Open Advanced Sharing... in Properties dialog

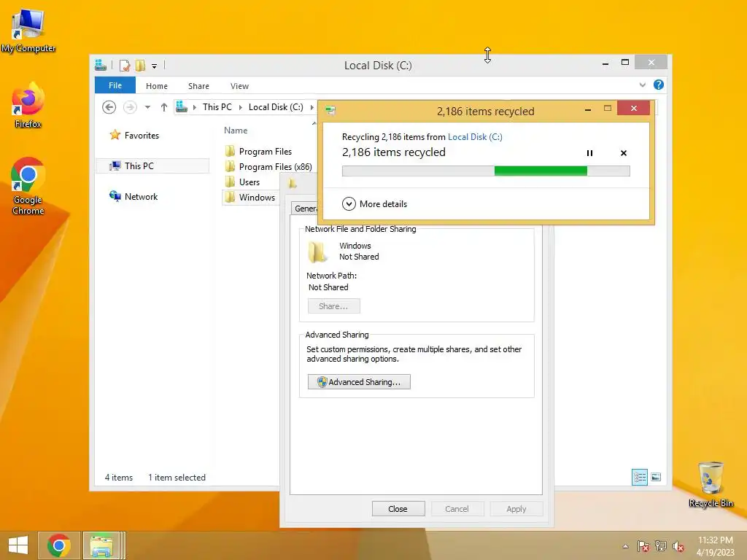pos(359,382)
